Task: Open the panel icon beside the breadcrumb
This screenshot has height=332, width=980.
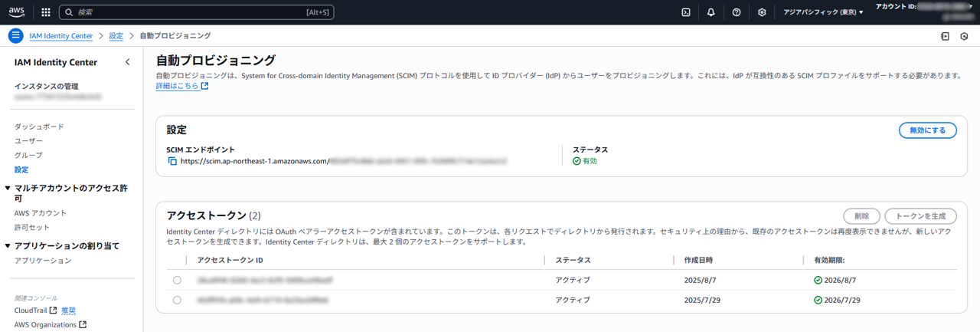Action: 945,36
